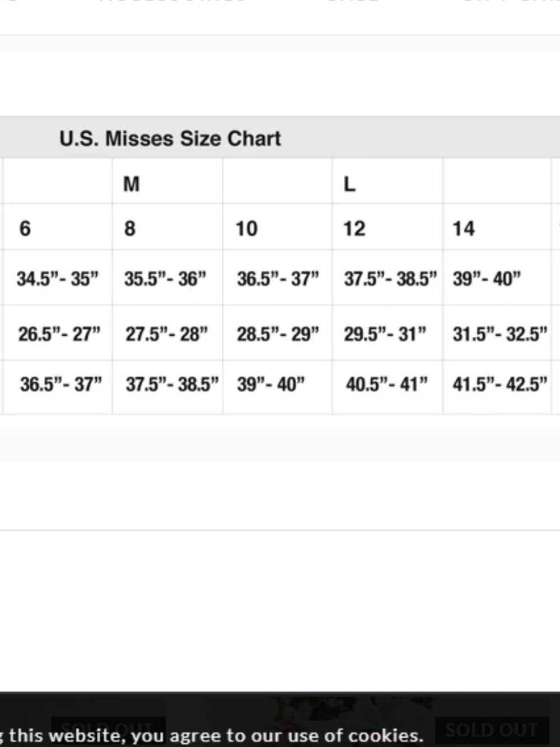Select the 28.5"- 29" measurement cell
This screenshot has width=560, height=747.
tap(278, 333)
